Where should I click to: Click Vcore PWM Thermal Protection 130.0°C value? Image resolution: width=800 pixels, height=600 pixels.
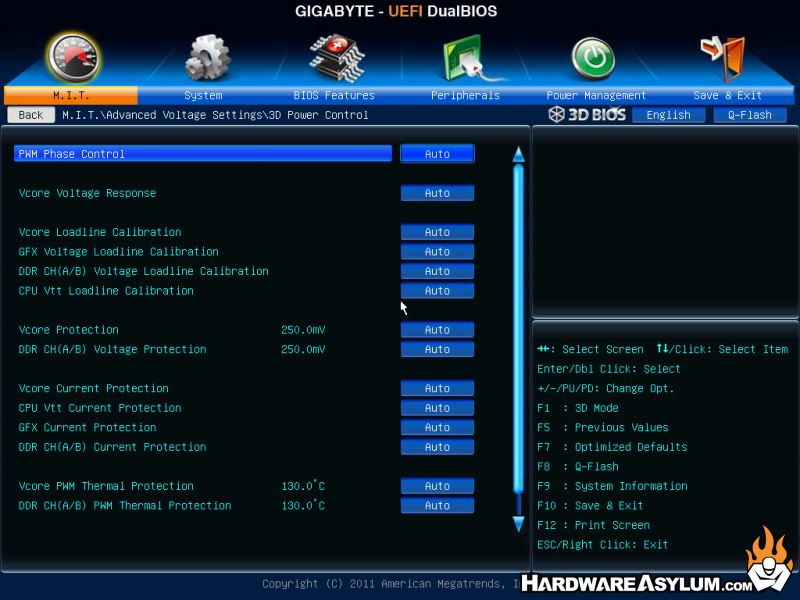click(x=303, y=486)
